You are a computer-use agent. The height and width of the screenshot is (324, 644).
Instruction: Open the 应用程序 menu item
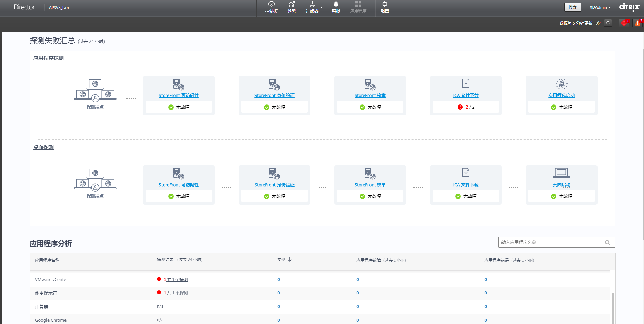pyautogui.click(x=358, y=7)
